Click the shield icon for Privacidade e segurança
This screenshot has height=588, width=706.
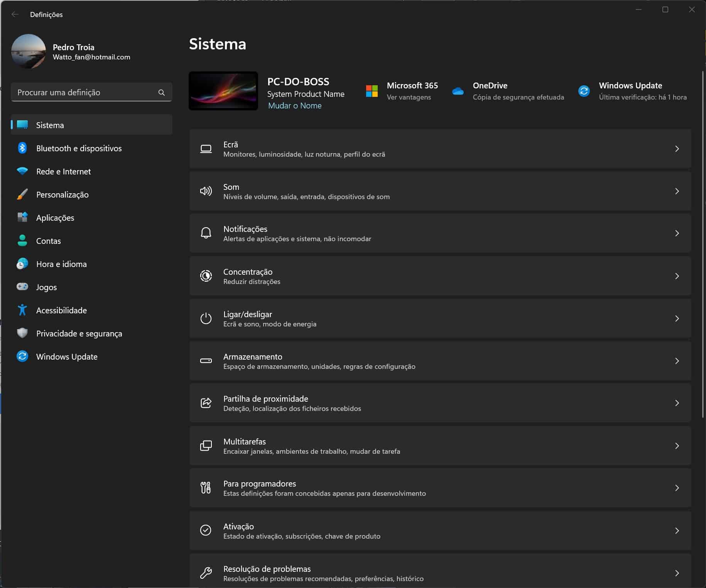(x=22, y=333)
